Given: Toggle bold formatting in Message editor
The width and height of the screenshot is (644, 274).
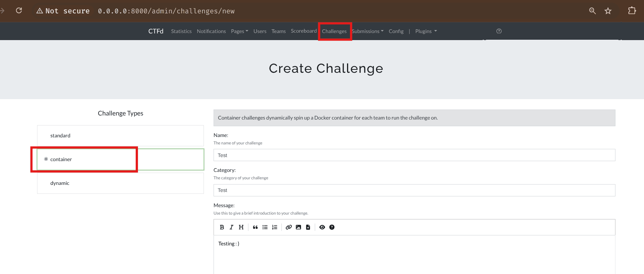Looking at the screenshot, I should tap(222, 227).
